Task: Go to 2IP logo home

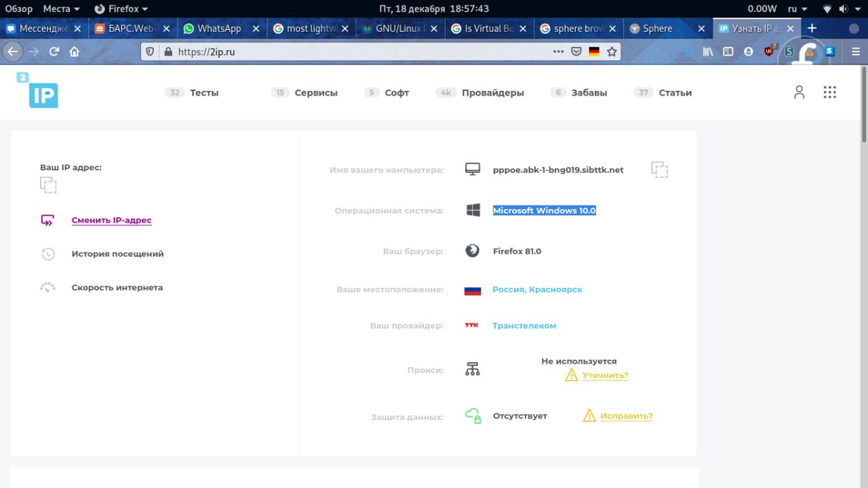Action: coord(37,90)
